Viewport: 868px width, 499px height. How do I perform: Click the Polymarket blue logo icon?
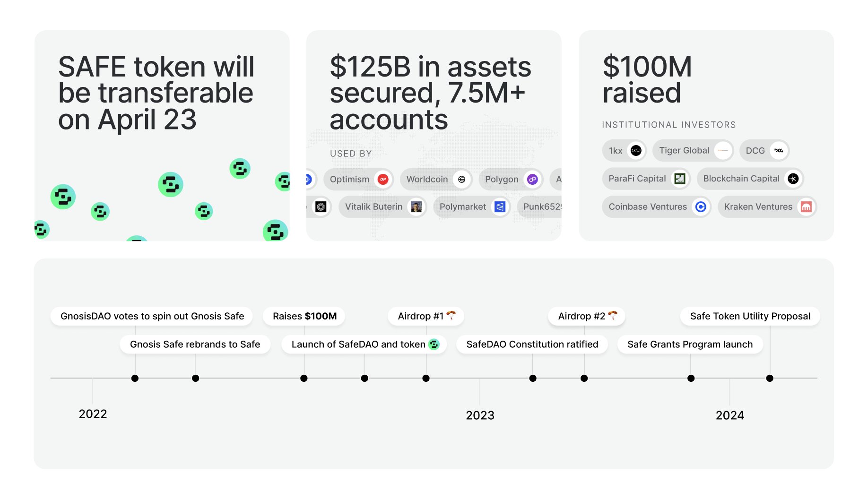[x=500, y=207]
